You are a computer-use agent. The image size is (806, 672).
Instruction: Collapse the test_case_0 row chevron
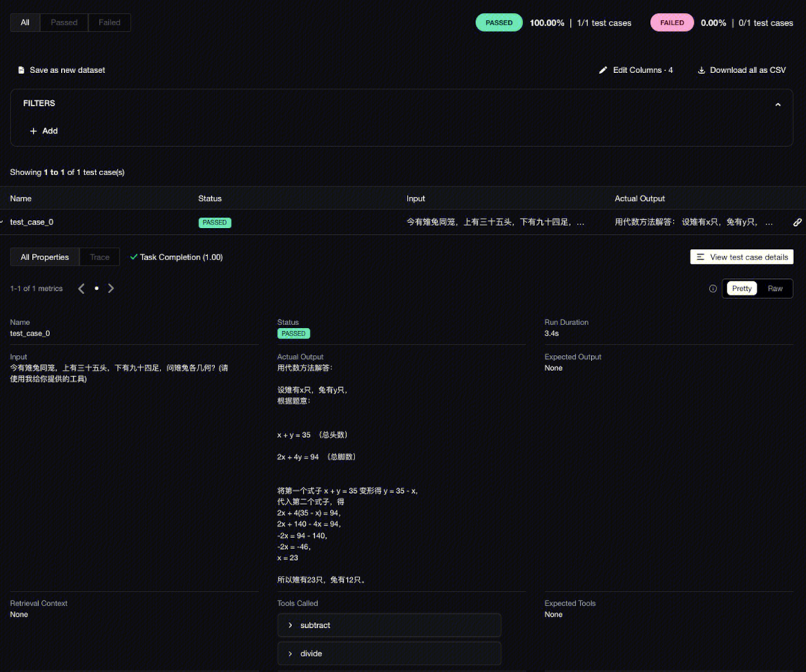(x=1, y=222)
